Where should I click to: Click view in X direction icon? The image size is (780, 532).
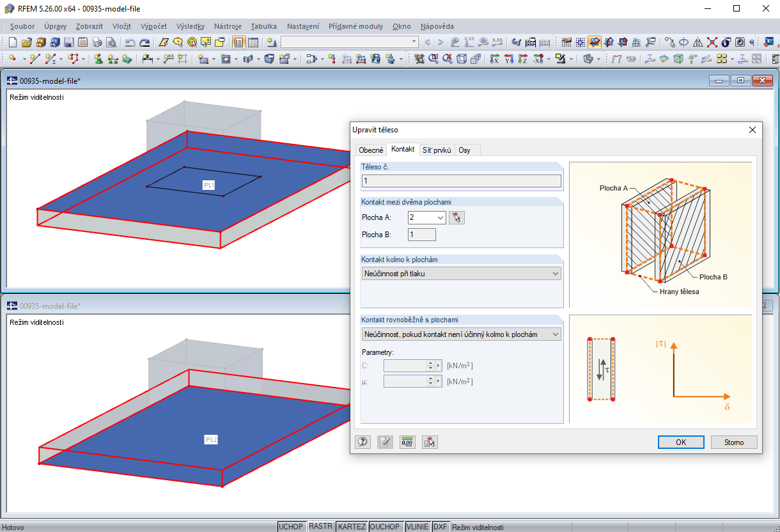pyautogui.click(x=494, y=58)
